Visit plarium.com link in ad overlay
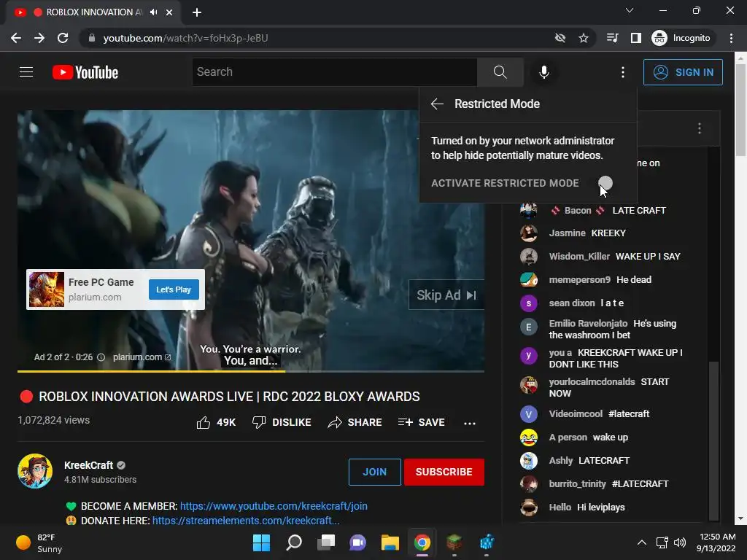747x560 pixels. 142,357
